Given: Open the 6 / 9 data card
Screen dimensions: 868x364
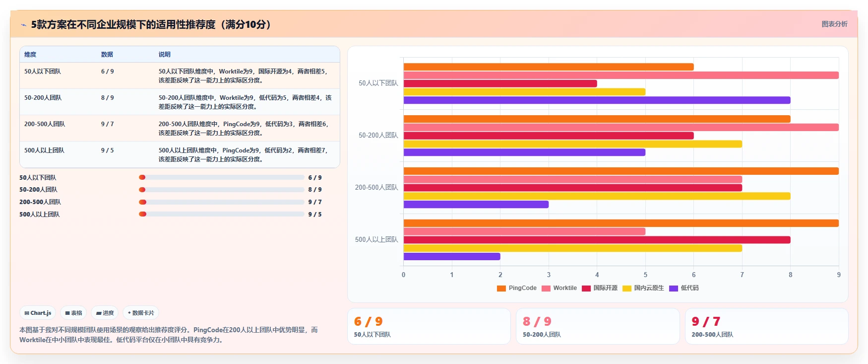Looking at the screenshot, I should pos(429,326).
